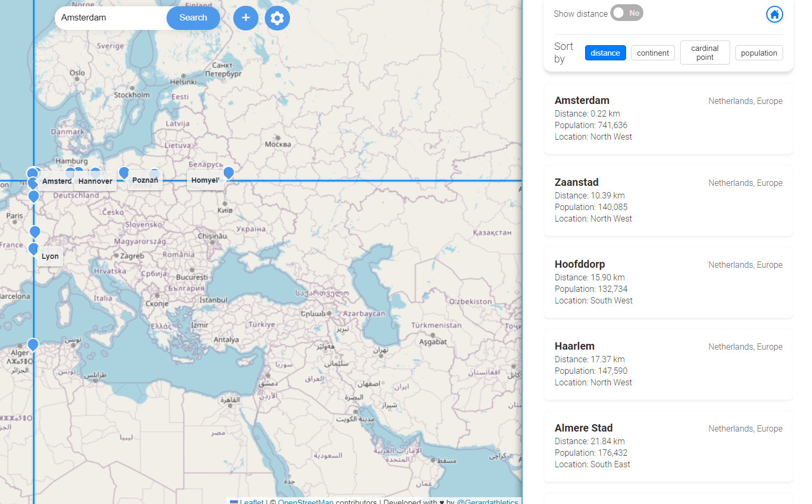
Task: Open the Leaflet attribution link
Action: click(253, 501)
